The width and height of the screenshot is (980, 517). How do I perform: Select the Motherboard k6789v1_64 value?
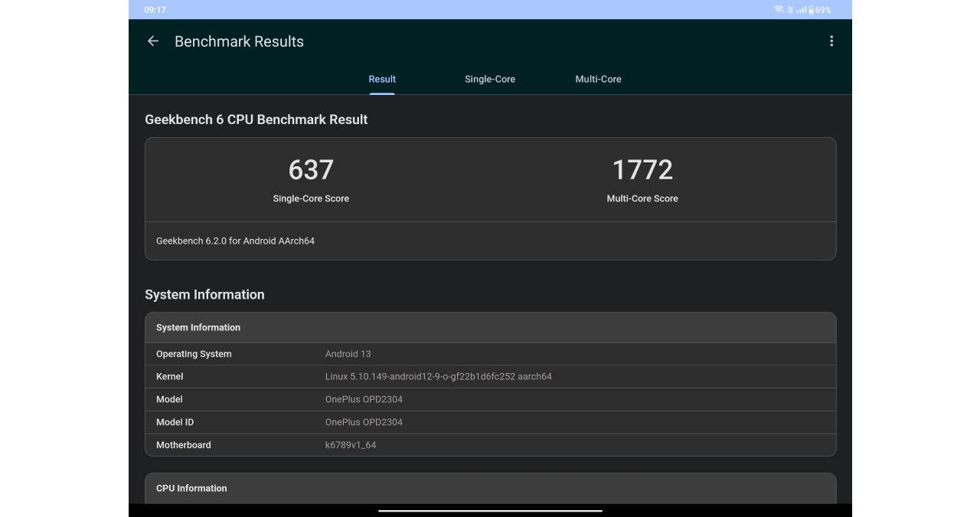[350, 445]
